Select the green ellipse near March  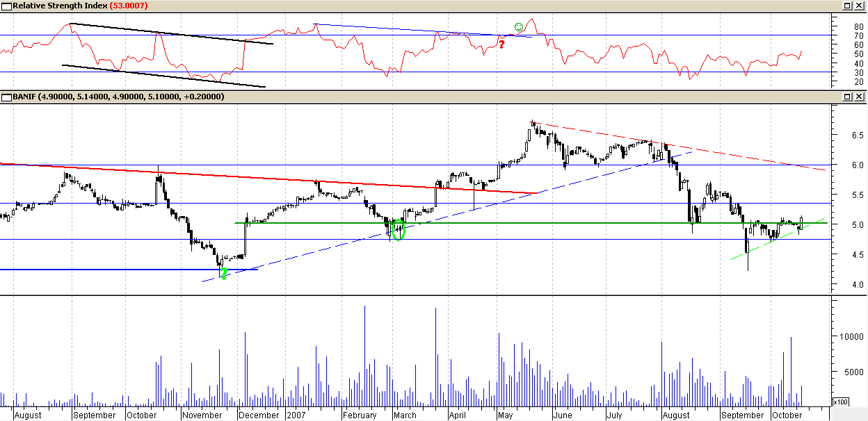tap(399, 229)
